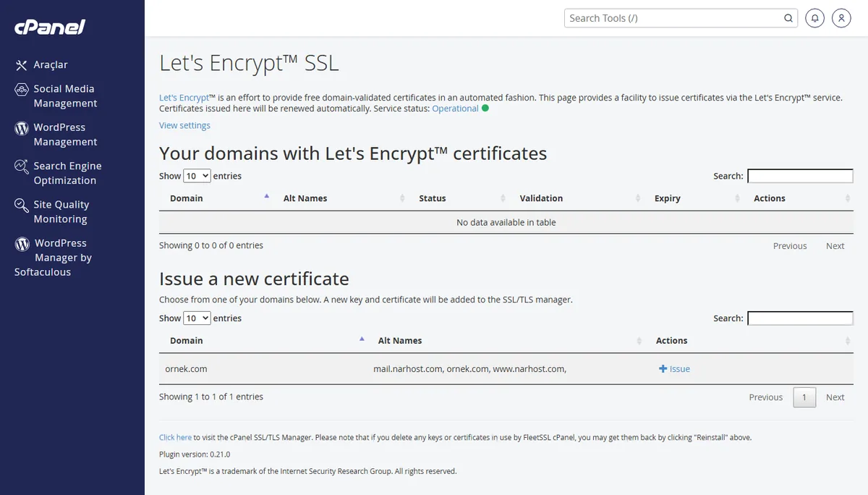Click sort arrows on Alt Names in certificates table
Image resolution: width=868 pixels, height=495 pixels.
click(x=402, y=198)
